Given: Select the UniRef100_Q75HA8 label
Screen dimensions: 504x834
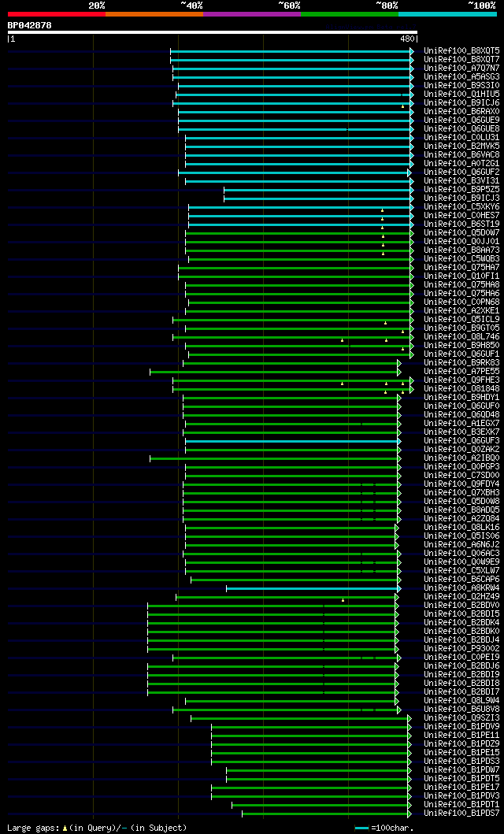Looking at the screenshot, I should (x=461, y=285).
